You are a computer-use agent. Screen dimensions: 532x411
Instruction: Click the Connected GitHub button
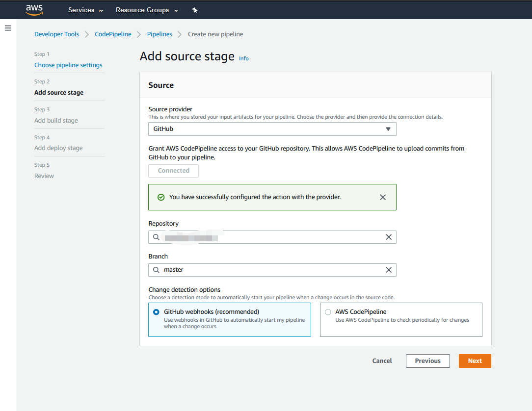tap(173, 171)
